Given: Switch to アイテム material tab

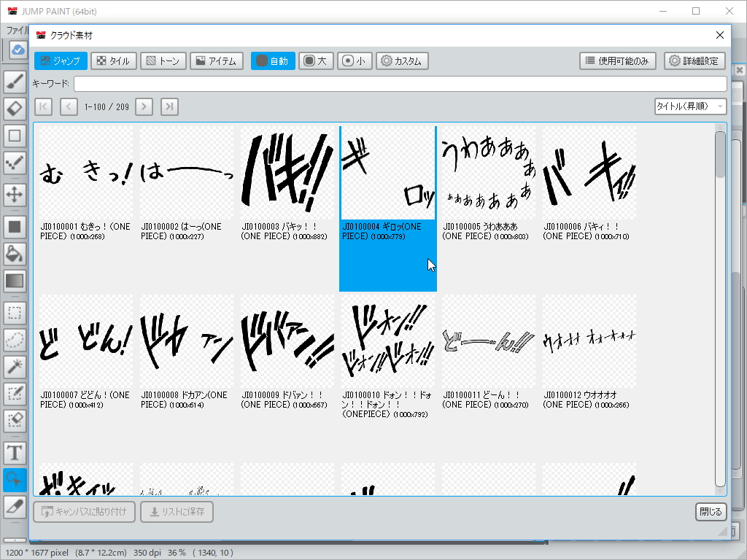Looking at the screenshot, I should [x=217, y=61].
